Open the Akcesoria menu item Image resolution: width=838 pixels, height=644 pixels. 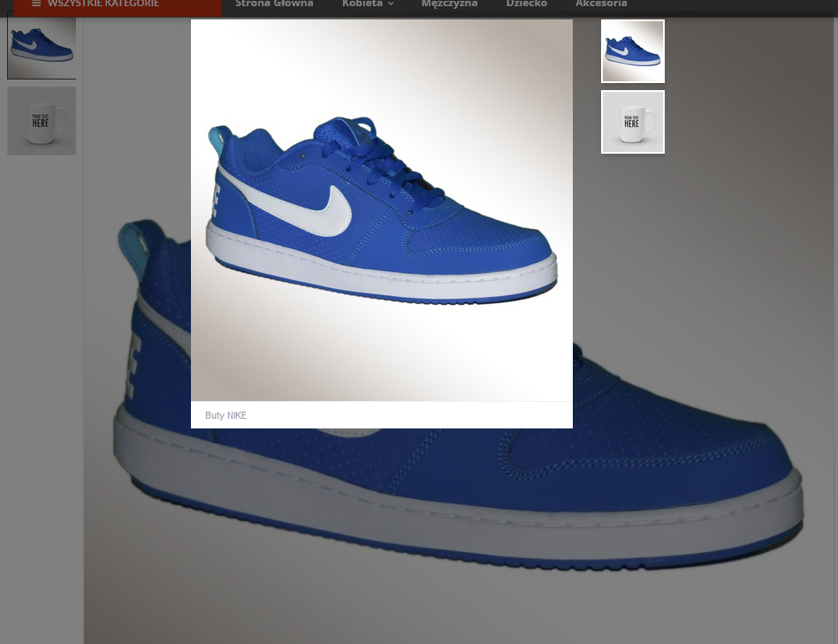tap(601, 4)
